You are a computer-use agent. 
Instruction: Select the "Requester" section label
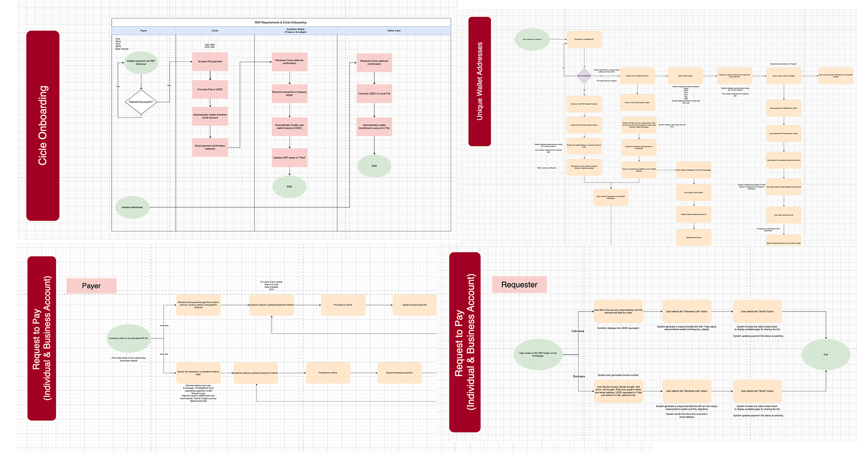(x=519, y=284)
